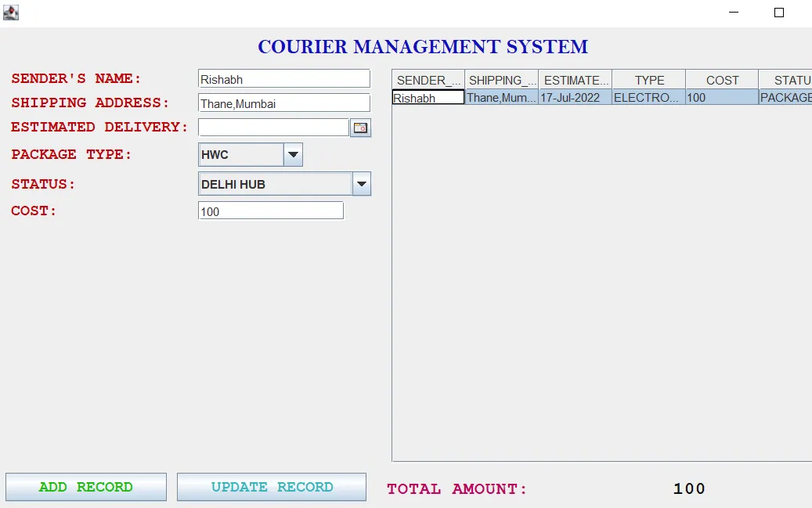Click the ADD RECORD button
This screenshot has width=812, height=508.
85,486
